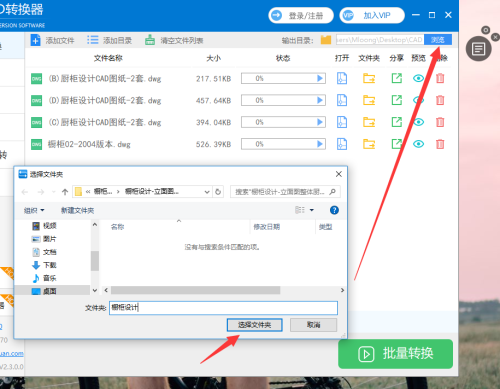Viewport: 500px width, 389px height.
Task: Start conversion progress bar for (D)厨柜设计 file
Action: point(283,100)
